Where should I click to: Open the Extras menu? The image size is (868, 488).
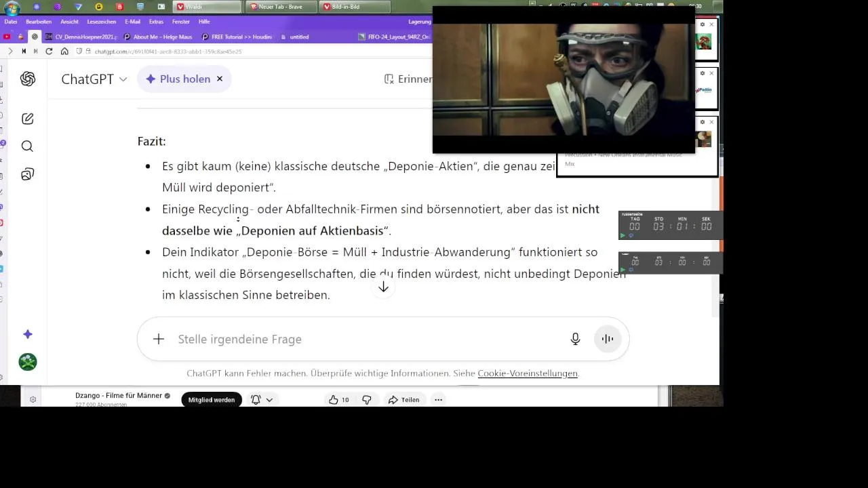(x=156, y=22)
